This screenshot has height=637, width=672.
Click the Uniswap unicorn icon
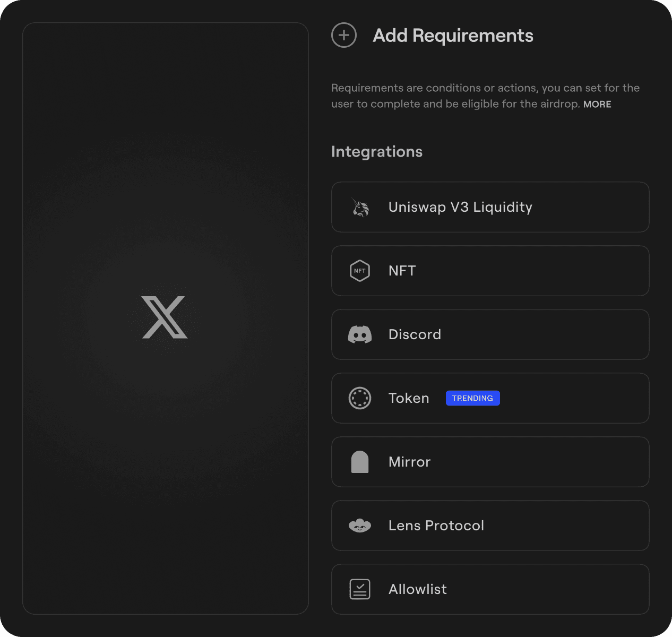(x=360, y=207)
